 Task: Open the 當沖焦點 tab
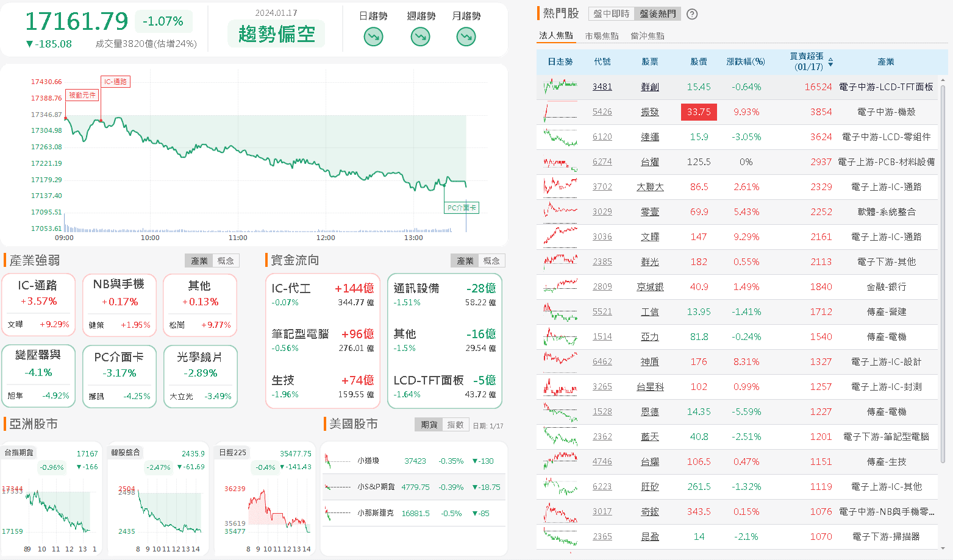pyautogui.click(x=648, y=36)
